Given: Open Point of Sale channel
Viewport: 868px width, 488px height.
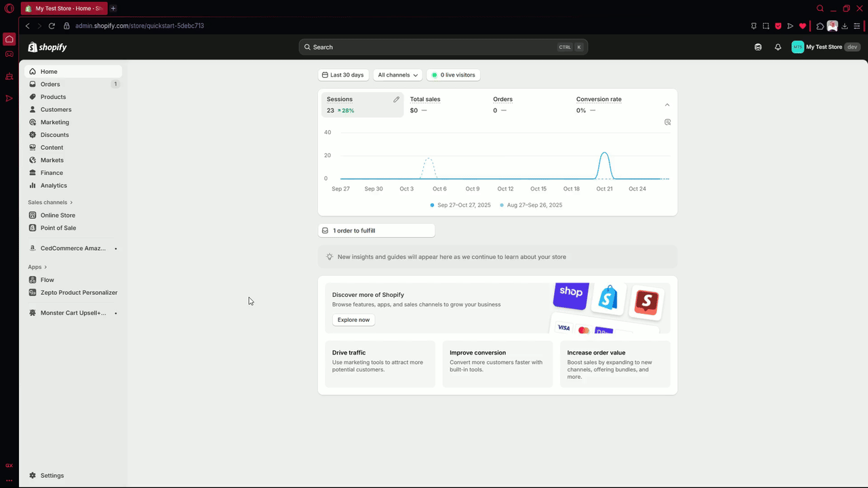Looking at the screenshot, I should 73,228.
